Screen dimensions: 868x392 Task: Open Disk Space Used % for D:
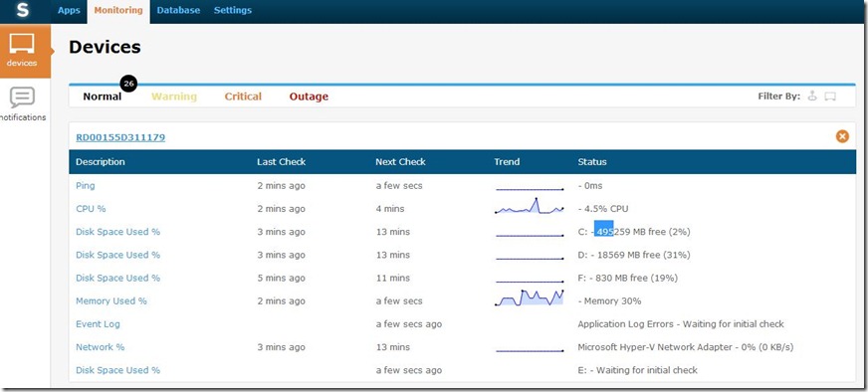click(117, 256)
